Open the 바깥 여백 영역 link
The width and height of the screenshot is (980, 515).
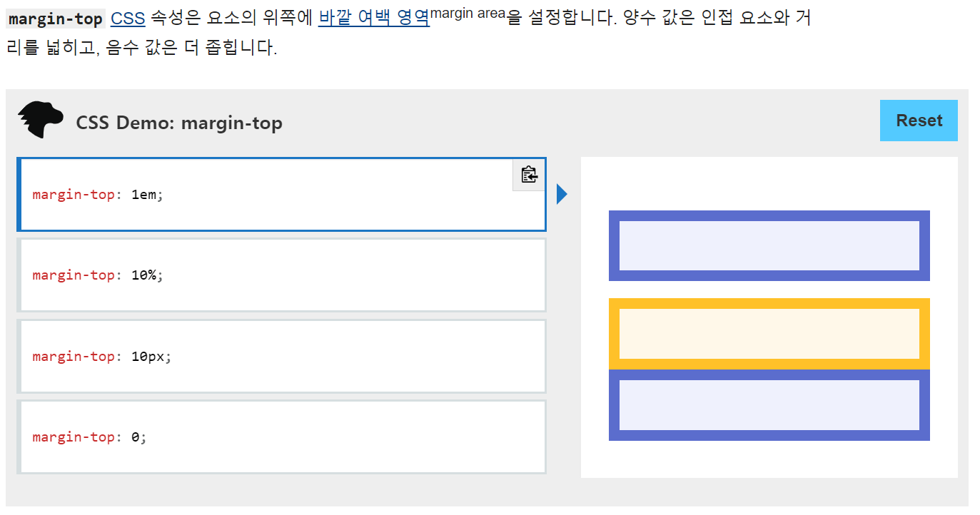pyautogui.click(x=374, y=19)
